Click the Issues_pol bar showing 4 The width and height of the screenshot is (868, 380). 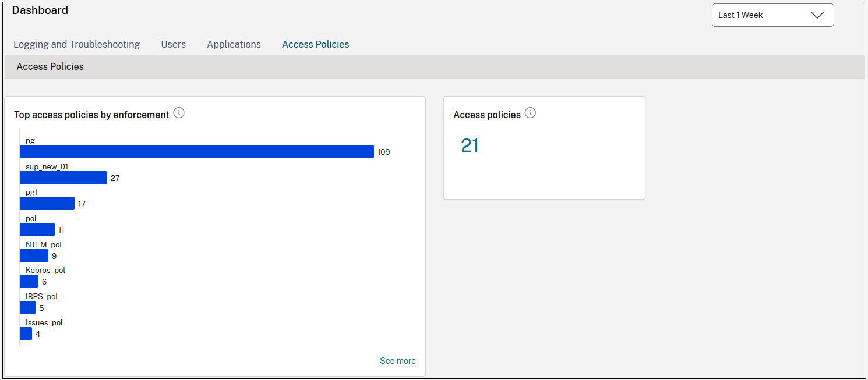point(26,334)
